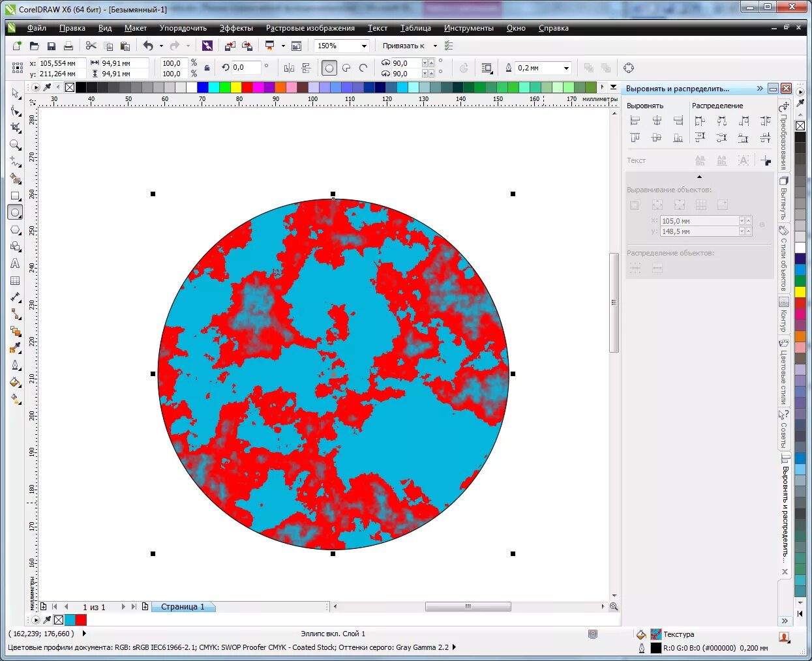Mirror object horizontally
This screenshot has height=661, width=812.
(289, 68)
